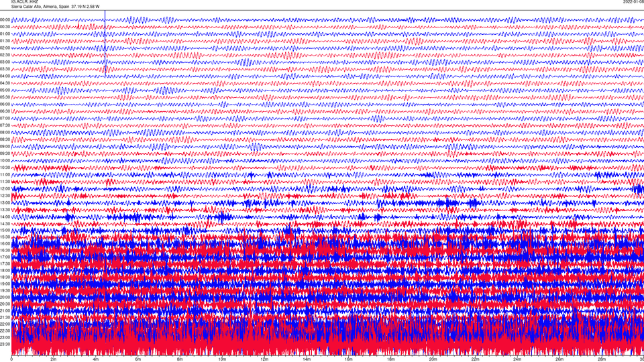
Task: Select the 12:00 trace time label
Action: [x=5, y=189]
